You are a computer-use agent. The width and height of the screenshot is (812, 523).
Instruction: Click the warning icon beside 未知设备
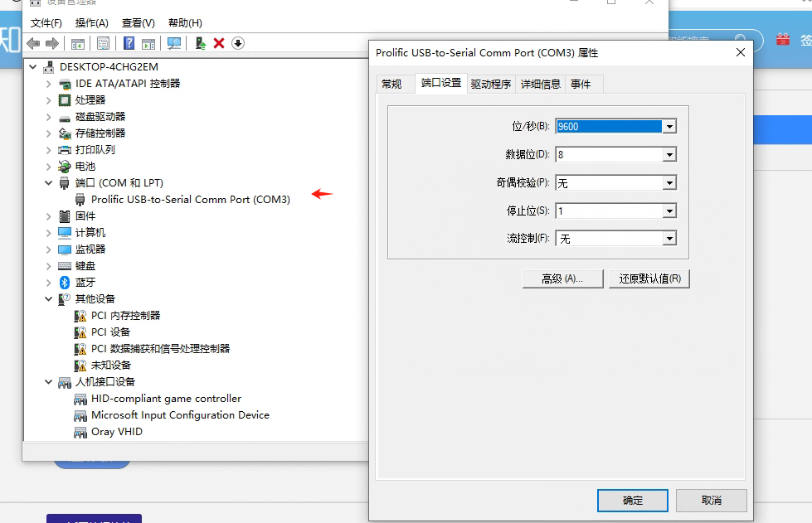pyautogui.click(x=80, y=366)
